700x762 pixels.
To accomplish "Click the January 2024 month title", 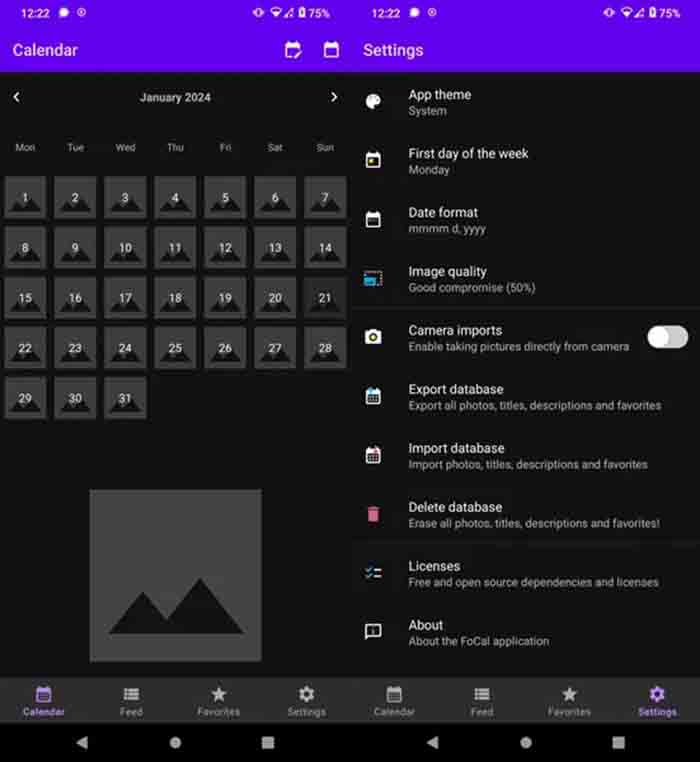I will [x=175, y=97].
